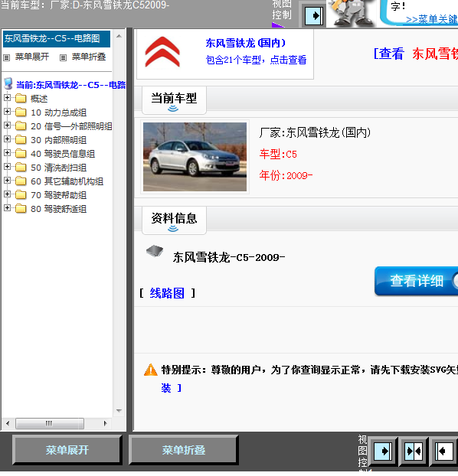This screenshot has width=458, height=476.
Task: Click the red Citroën chevron logo
Action: tap(162, 52)
